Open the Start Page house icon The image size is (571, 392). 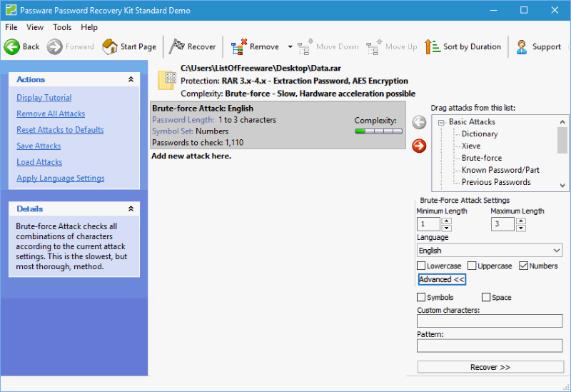[x=110, y=47]
